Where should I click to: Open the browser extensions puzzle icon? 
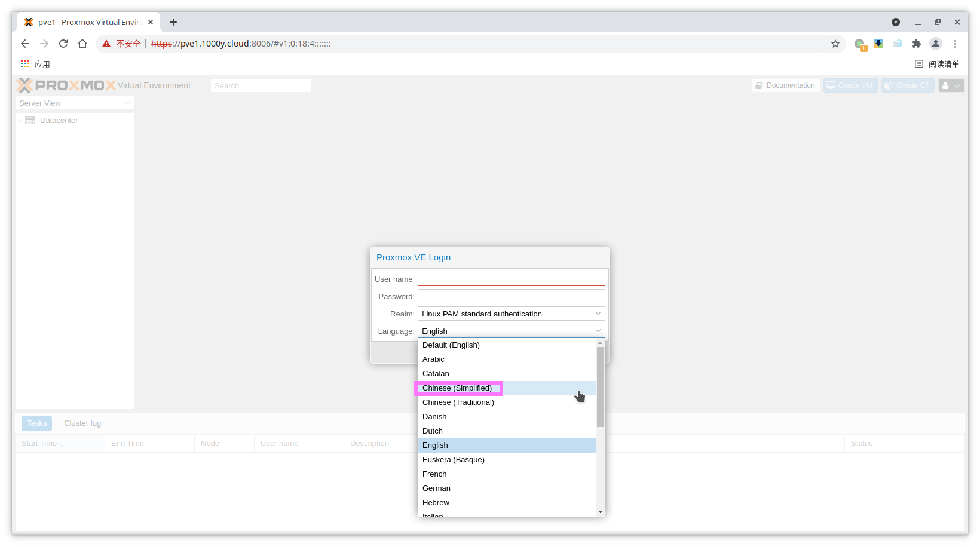click(916, 44)
